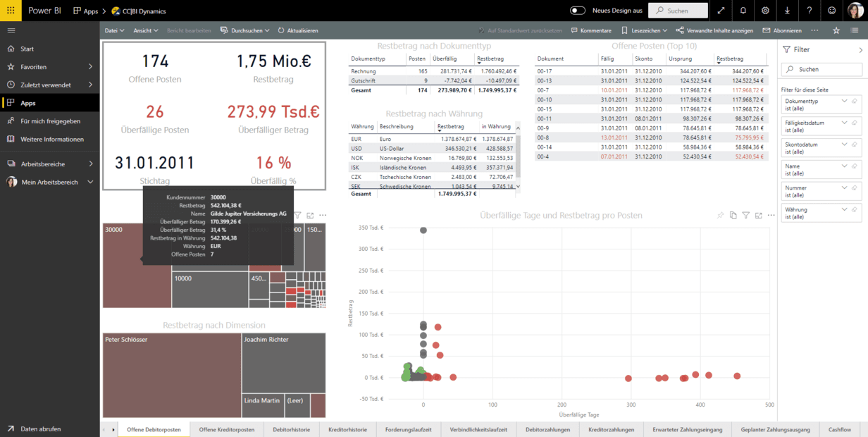
Task: Favorite this report with star icon
Action: point(836,31)
